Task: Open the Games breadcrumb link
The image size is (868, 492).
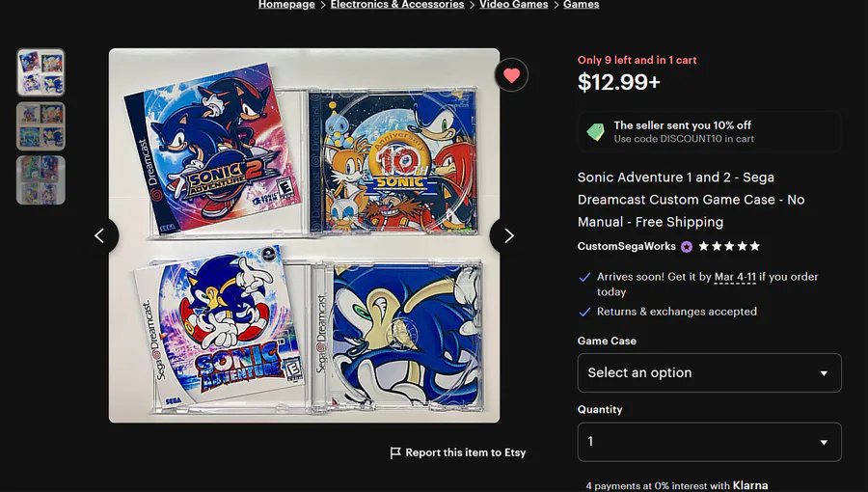Action: [x=582, y=5]
